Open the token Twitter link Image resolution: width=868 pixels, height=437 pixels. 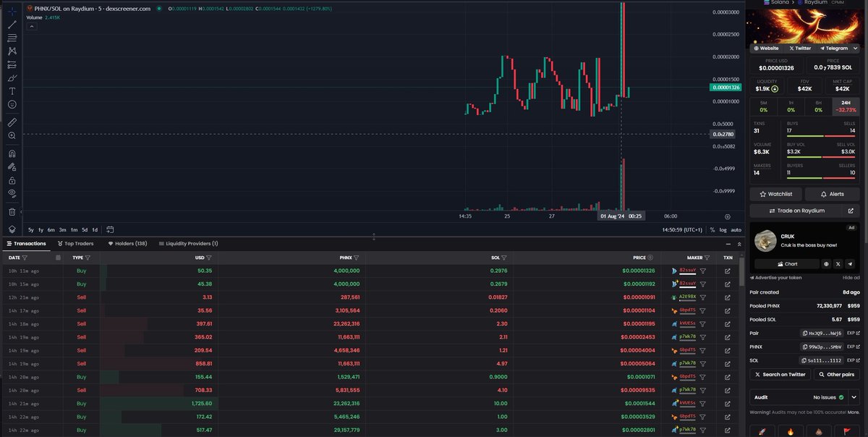click(801, 48)
